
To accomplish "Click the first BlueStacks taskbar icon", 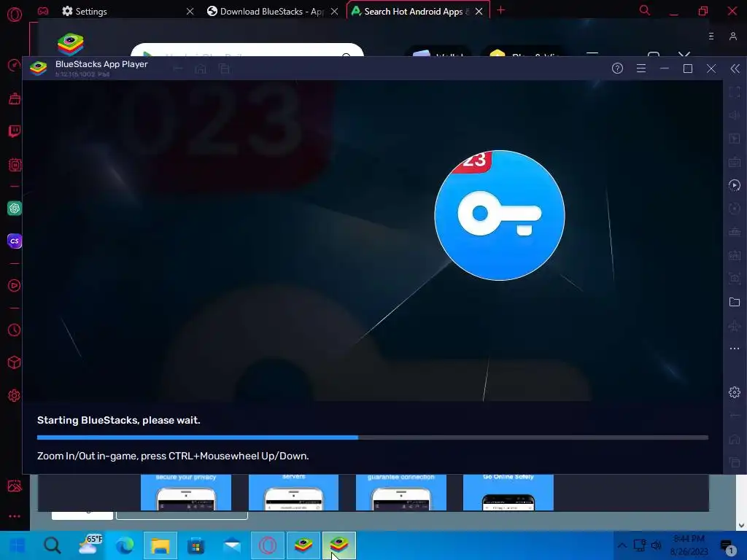I will click(303, 545).
